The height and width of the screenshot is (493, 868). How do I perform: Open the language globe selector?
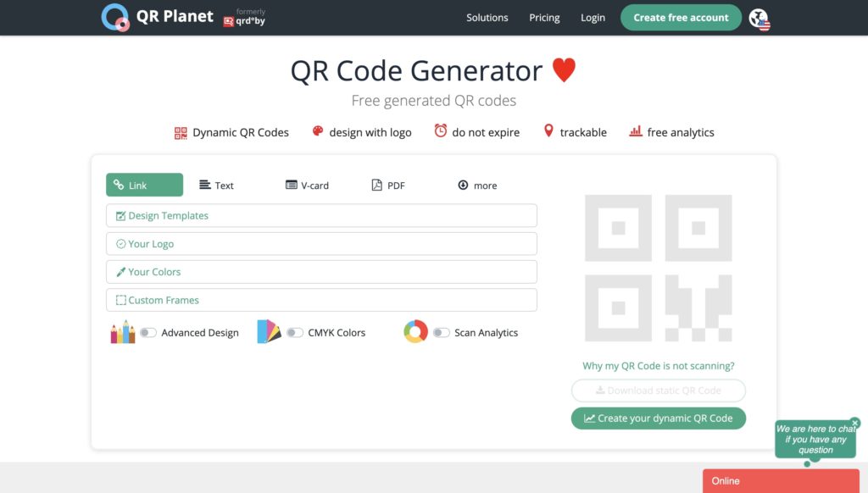coord(759,19)
